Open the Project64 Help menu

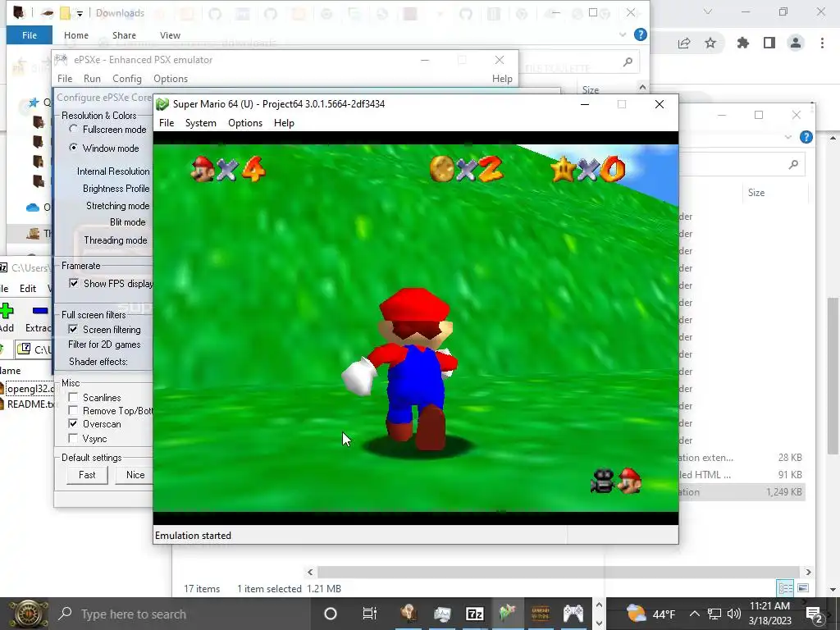coord(284,123)
